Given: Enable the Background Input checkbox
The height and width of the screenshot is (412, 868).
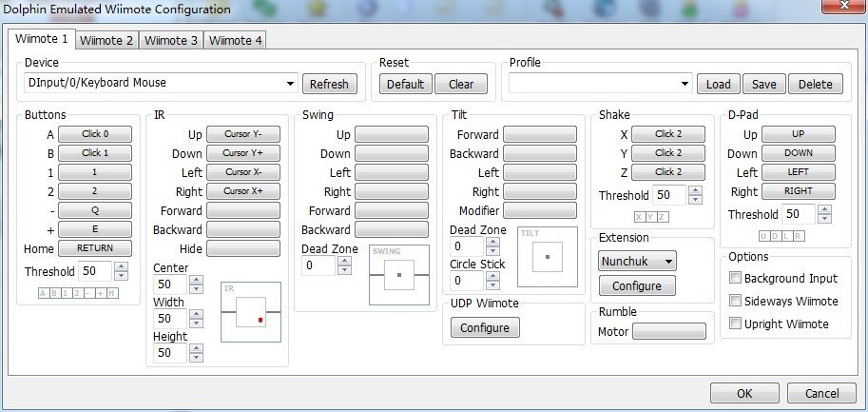Looking at the screenshot, I should [736, 279].
